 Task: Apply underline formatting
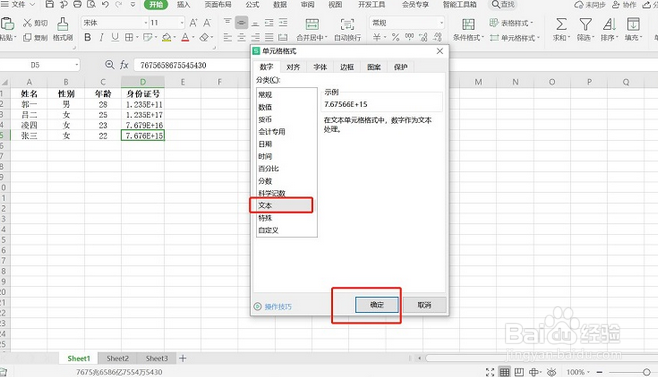click(x=115, y=37)
